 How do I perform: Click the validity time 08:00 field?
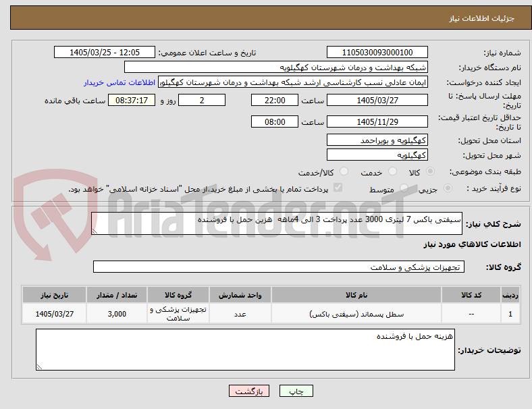[x=275, y=121]
